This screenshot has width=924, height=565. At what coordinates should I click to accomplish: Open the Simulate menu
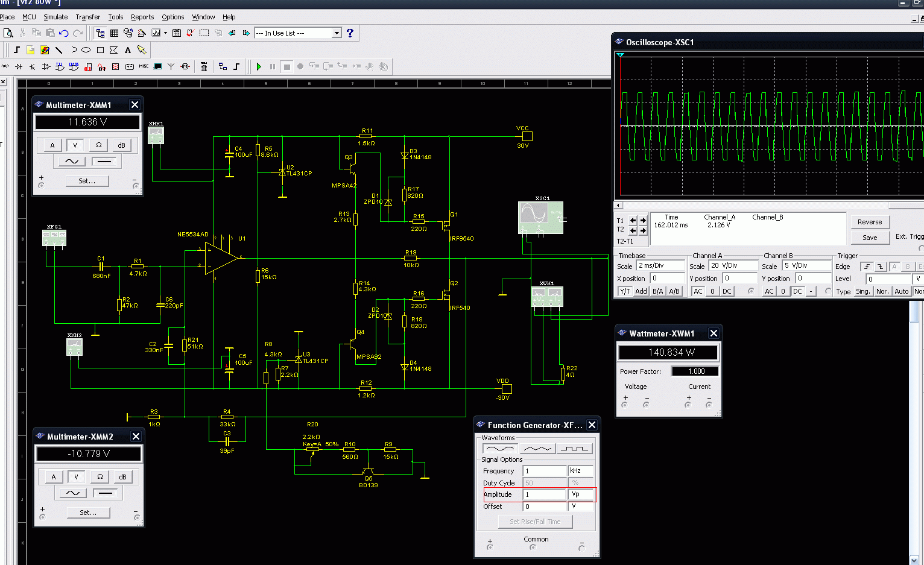[55, 17]
